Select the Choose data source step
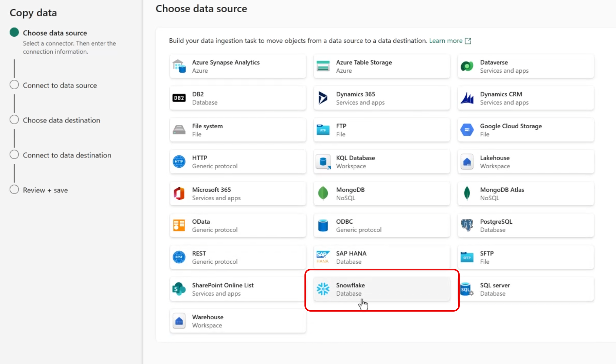This screenshot has height=364, width=616. pos(55,33)
